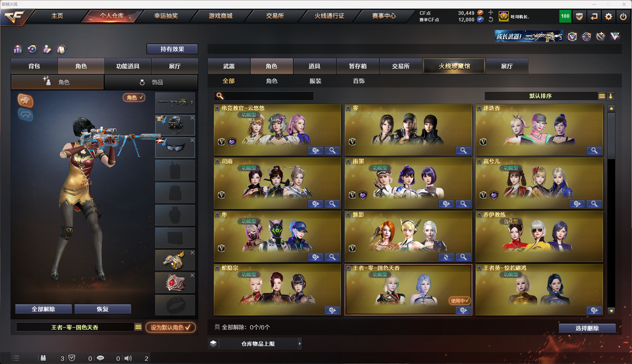
Task: Remove the equipped helmet item slot
Action: click(x=193, y=118)
